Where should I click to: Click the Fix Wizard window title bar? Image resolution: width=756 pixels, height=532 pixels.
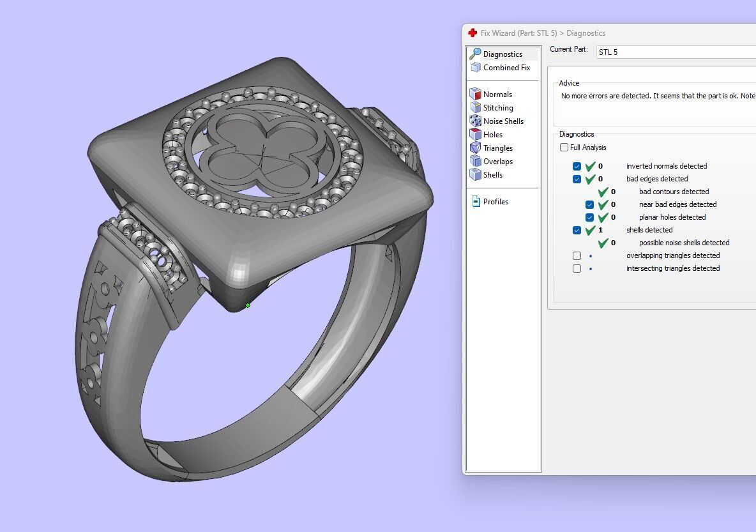[609, 33]
